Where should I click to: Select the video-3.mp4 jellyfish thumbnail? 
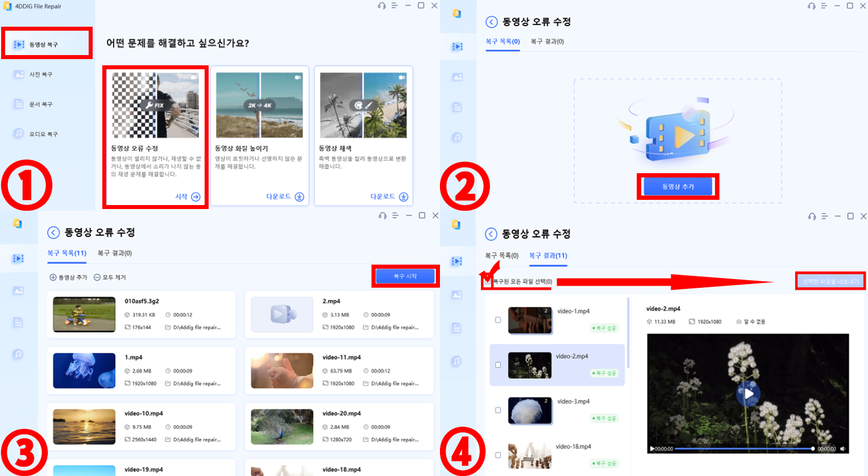click(x=530, y=411)
